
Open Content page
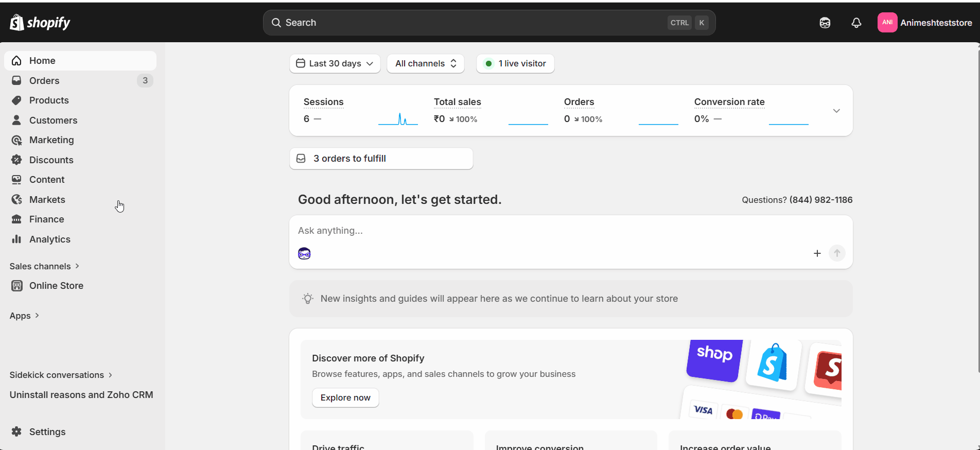click(x=80, y=180)
